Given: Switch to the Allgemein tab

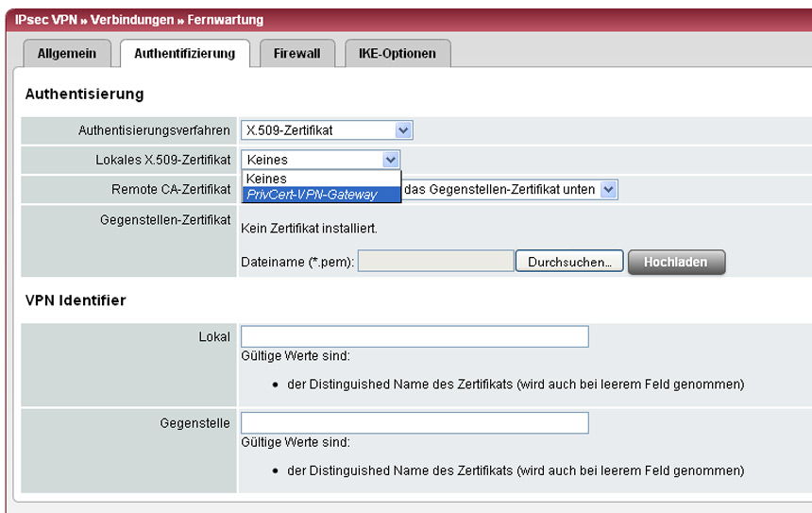Looking at the screenshot, I should coord(66,54).
